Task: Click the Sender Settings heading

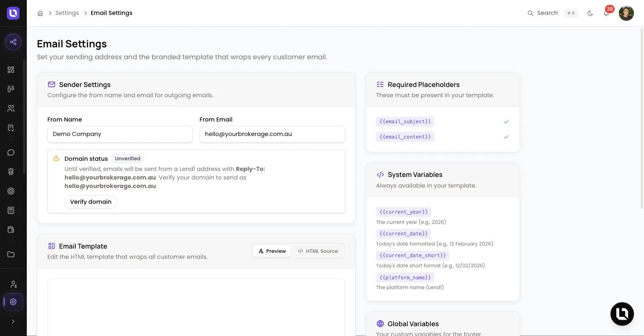Action: (85, 84)
